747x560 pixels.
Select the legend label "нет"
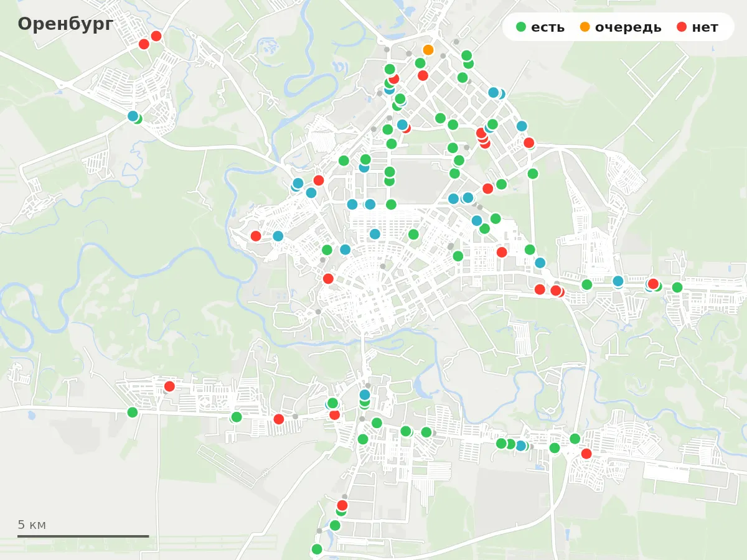click(705, 27)
